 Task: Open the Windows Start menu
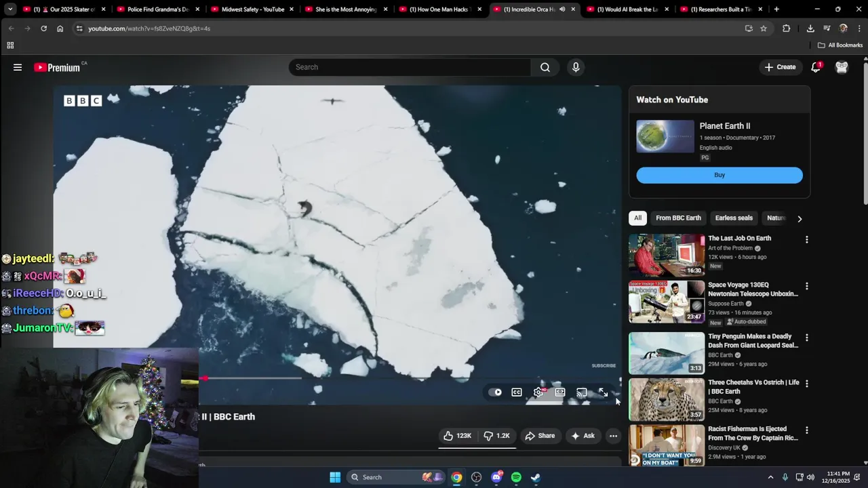point(335,477)
